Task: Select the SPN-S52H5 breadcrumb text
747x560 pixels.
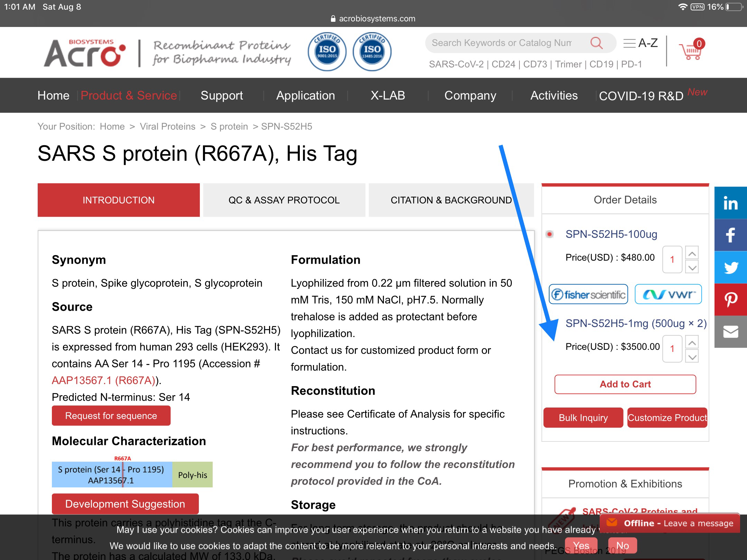Action: coord(286,127)
